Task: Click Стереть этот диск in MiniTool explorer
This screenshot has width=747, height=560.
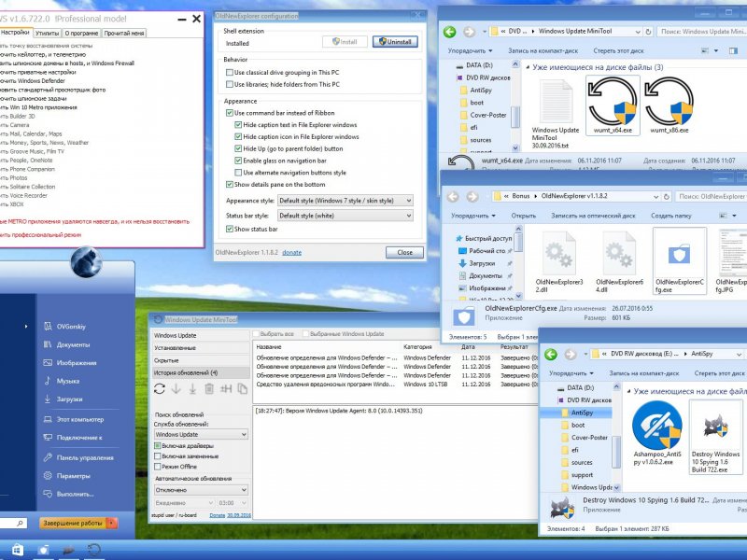Action: (618, 50)
